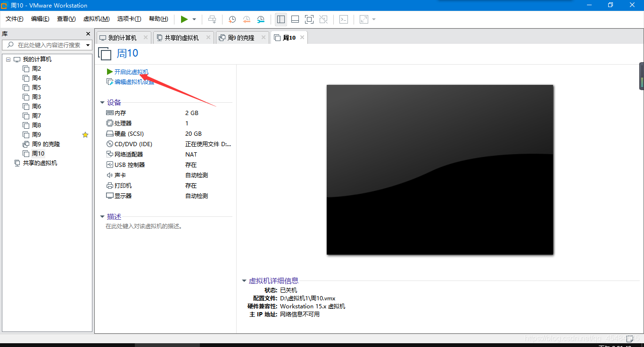Select 周9 的克隆 in the library tree
This screenshot has height=347, width=644.
point(46,144)
